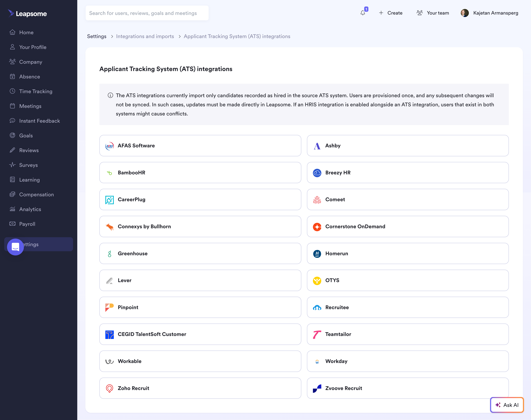Open Kajetan Armansperg user menu
The width and height of the screenshot is (531, 420).
[489, 13]
